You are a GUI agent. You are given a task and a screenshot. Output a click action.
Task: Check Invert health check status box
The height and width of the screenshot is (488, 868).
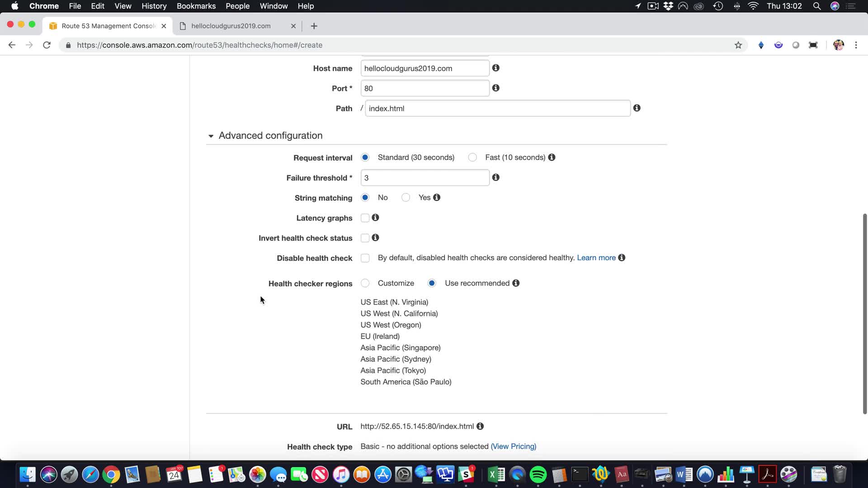[365, 238]
